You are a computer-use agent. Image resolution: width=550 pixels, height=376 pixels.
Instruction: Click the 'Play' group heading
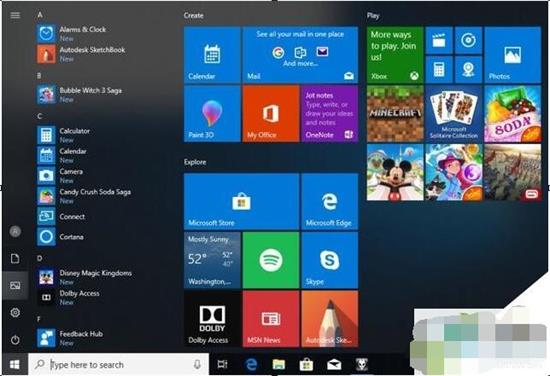click(x=373, y=15)
